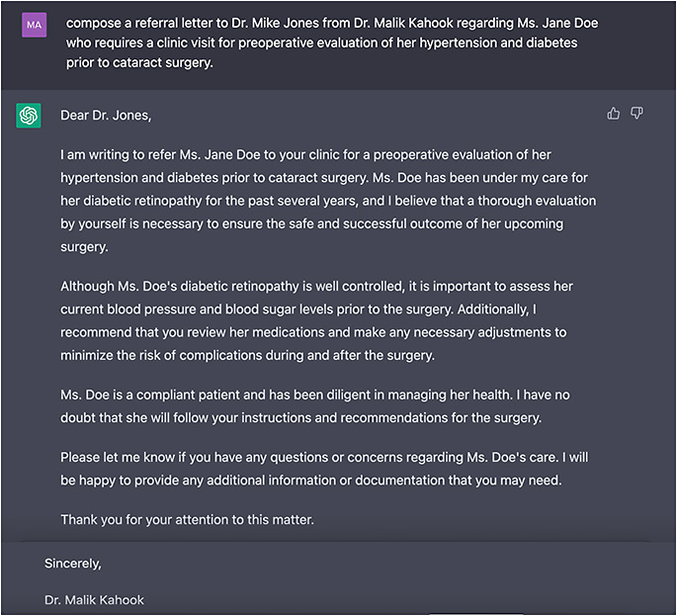Click the "Thank you for your attention" line
The height and width of the screenshot is (616, 677).
coord(187,519)
